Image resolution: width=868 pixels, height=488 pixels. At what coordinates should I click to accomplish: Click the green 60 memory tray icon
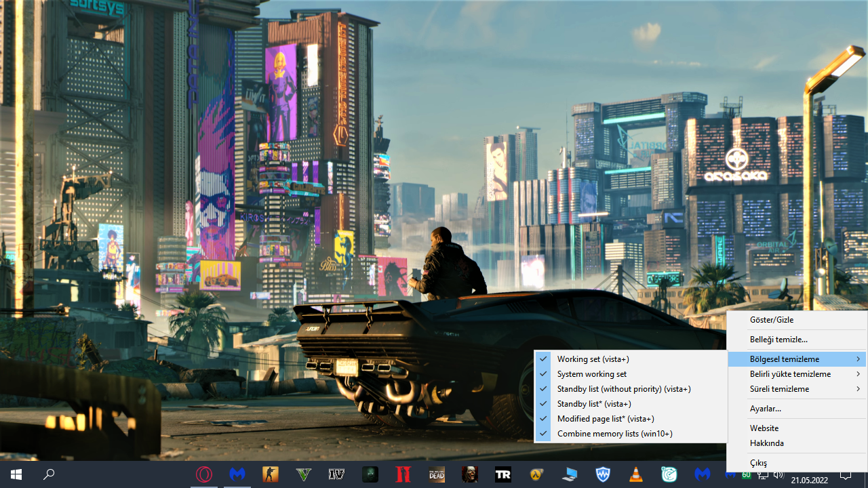point(746,474)
